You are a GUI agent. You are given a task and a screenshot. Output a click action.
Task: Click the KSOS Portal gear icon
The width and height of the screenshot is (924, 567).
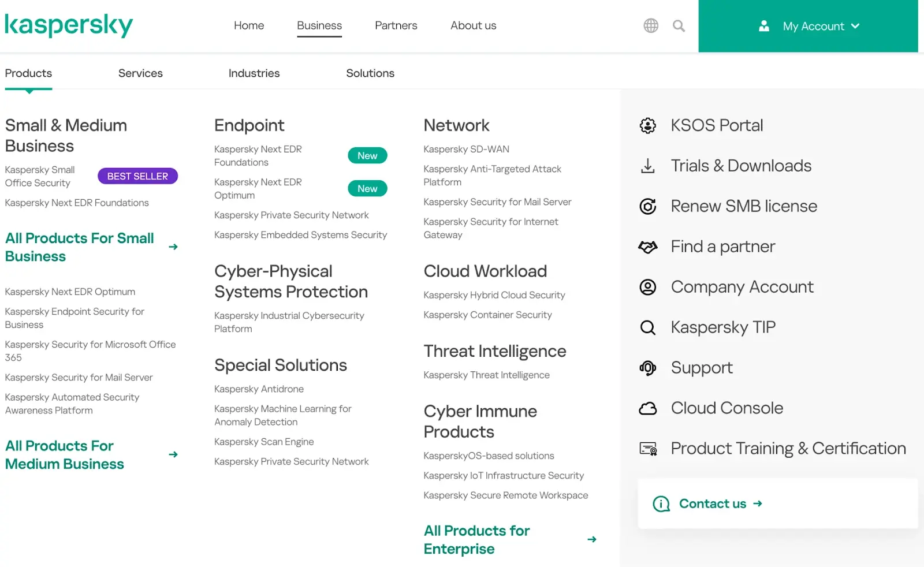pyautogui.click(x=648, y=125)
